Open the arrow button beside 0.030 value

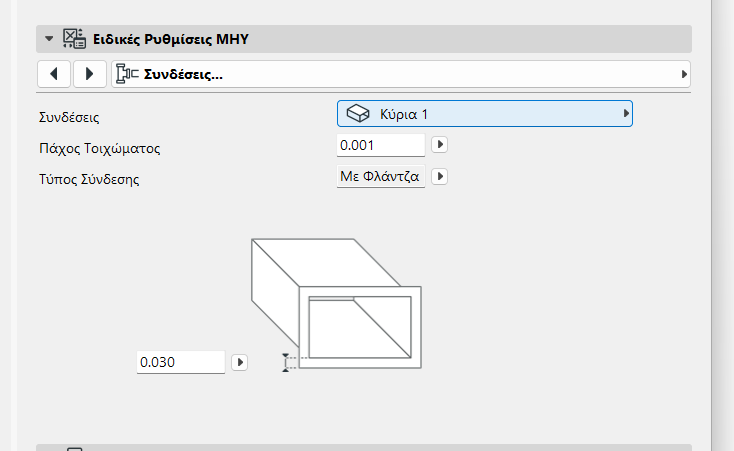click(x=239, y=362)
